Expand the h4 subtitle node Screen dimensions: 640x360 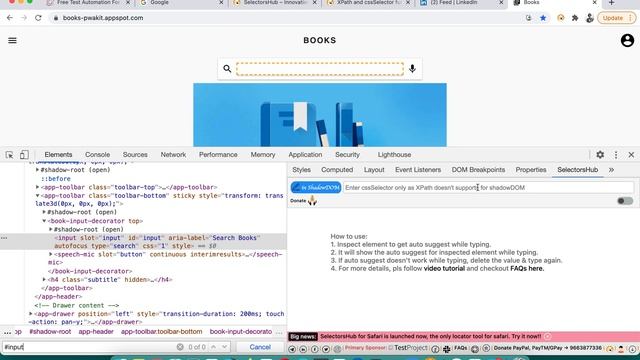[44, 280]
